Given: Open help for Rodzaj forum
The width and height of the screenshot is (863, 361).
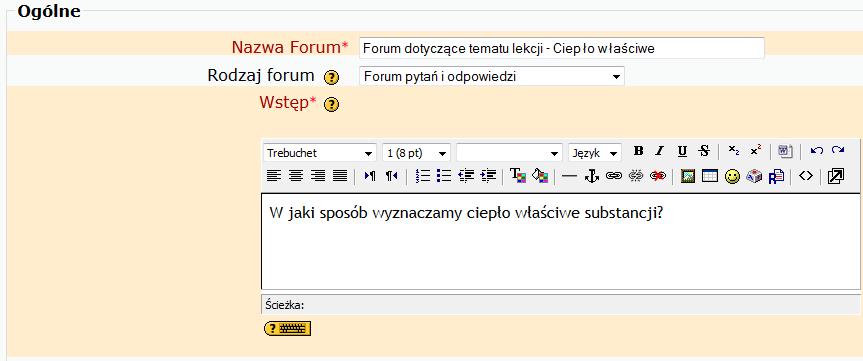Looking at the screenshot, I should [x=331, y=78].
